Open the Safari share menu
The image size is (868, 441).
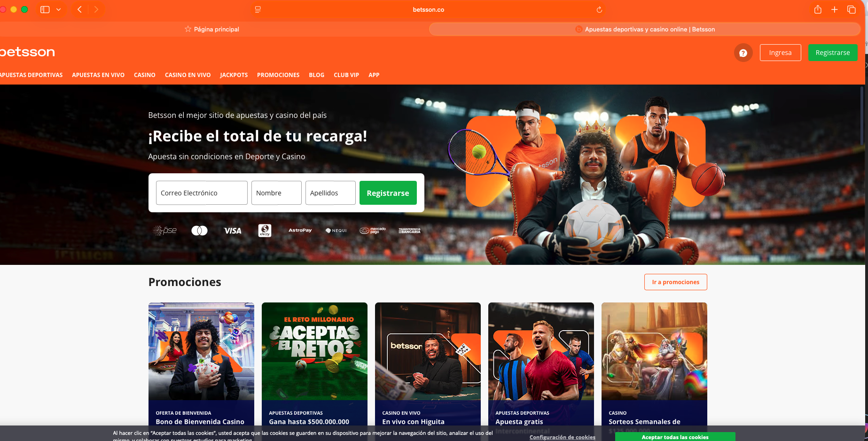click(818, 9)
